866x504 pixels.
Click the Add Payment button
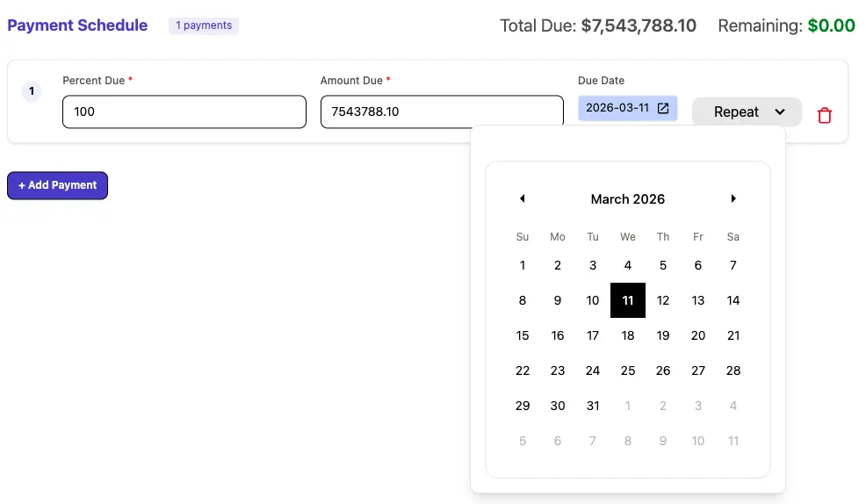point(57,185)
